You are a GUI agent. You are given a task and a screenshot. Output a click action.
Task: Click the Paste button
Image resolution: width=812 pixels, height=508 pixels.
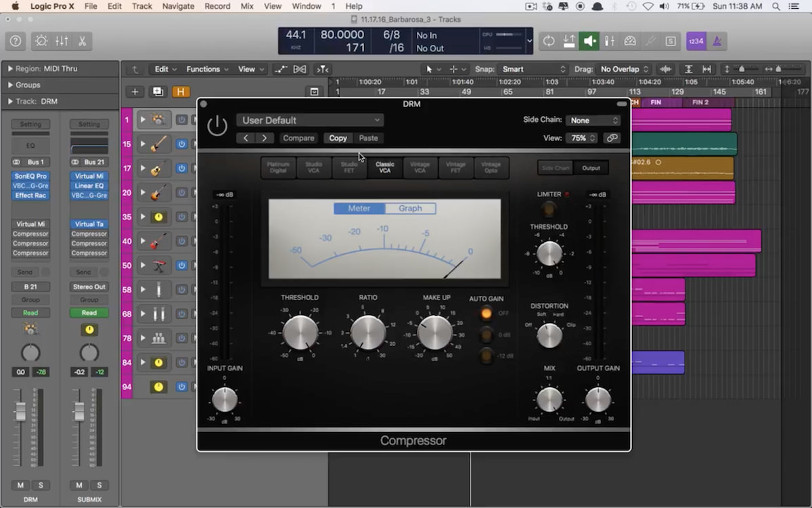pos(369,138)
